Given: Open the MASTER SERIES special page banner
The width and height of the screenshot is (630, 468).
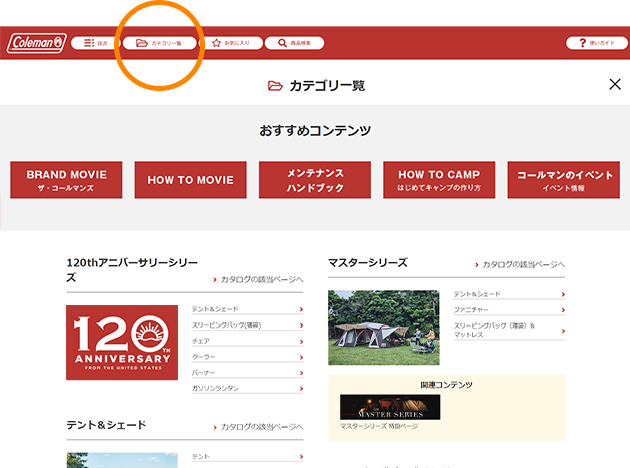Looking at the screenshot, I should 389,408.
